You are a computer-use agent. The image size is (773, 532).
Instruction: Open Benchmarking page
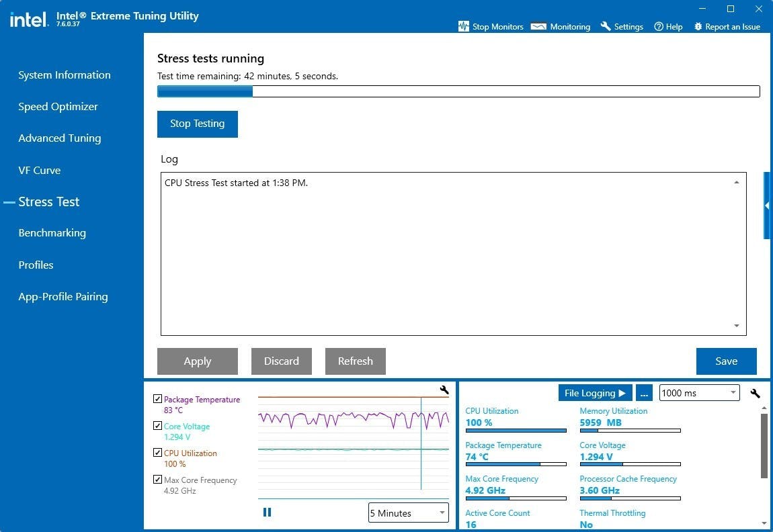(x=52, y=233)
